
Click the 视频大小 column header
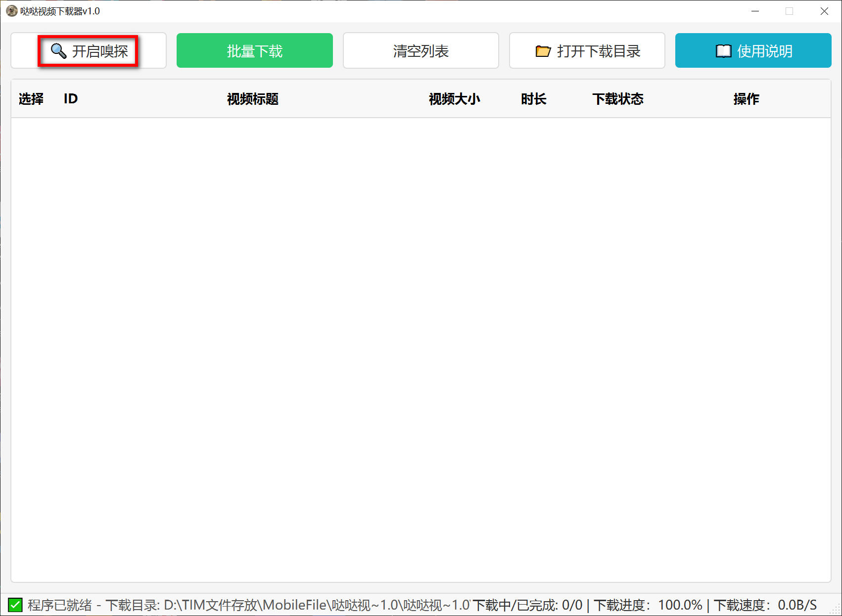coord(455,99)
